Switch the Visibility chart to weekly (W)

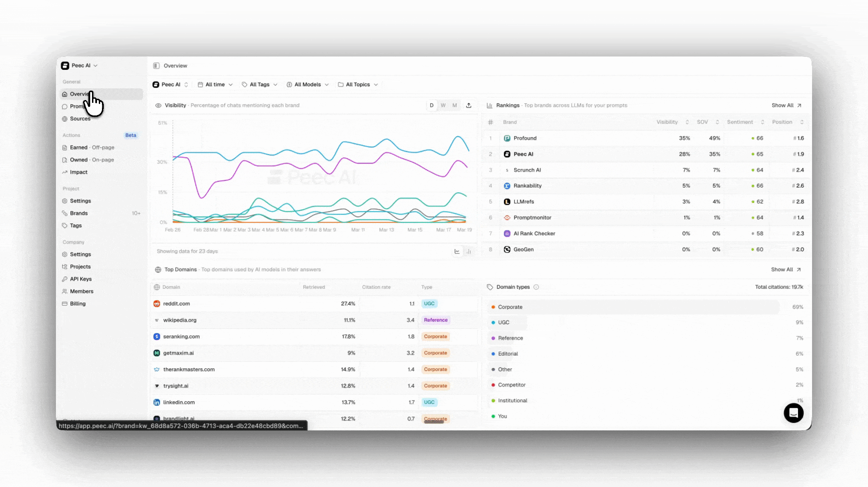point(443,106)
